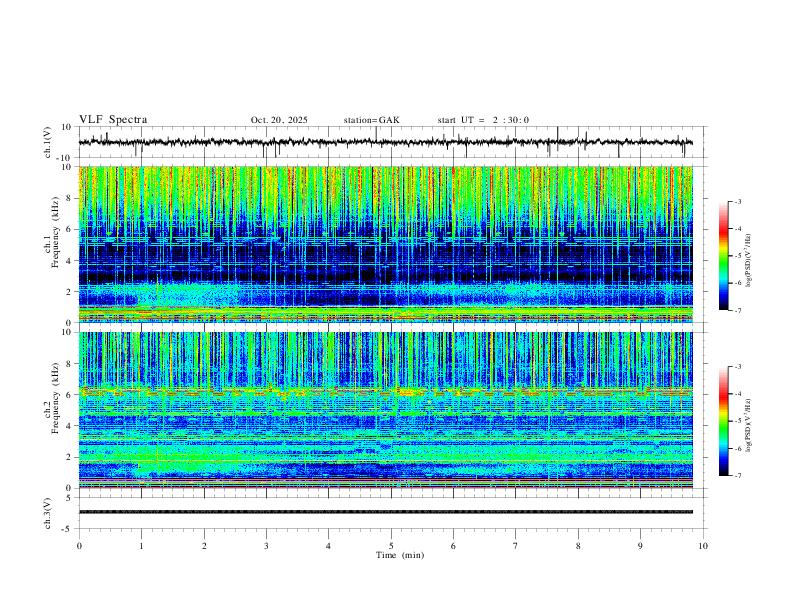Click time-axis tick label "1" at the bottom
This screenshot has height=612, width=792.
pyautogui.click(x=141, y=546)
